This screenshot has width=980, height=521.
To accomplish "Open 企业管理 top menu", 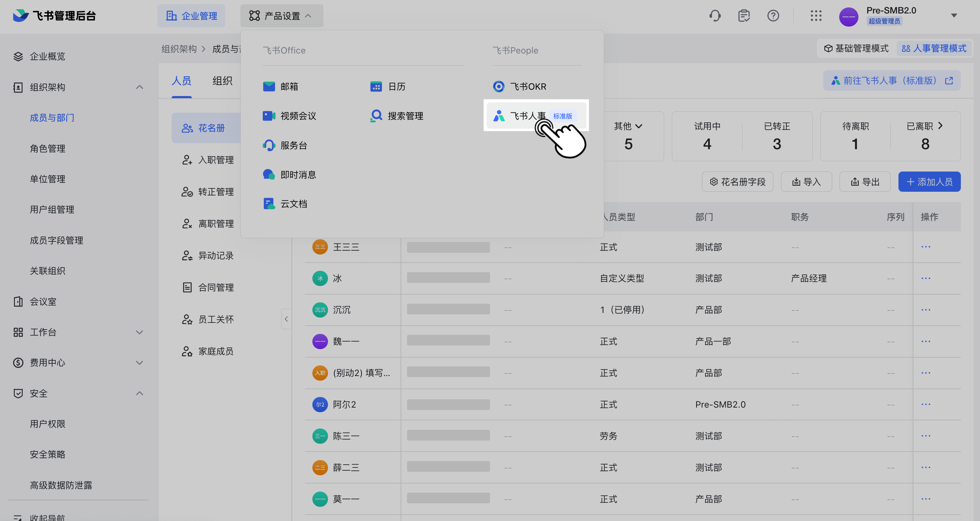I will click(191, 16).
